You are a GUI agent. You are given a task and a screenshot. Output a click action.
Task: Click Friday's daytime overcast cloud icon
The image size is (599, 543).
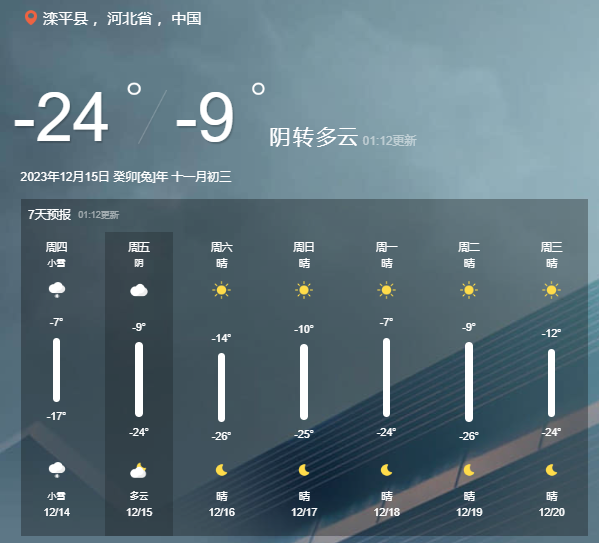pos(139,290)
